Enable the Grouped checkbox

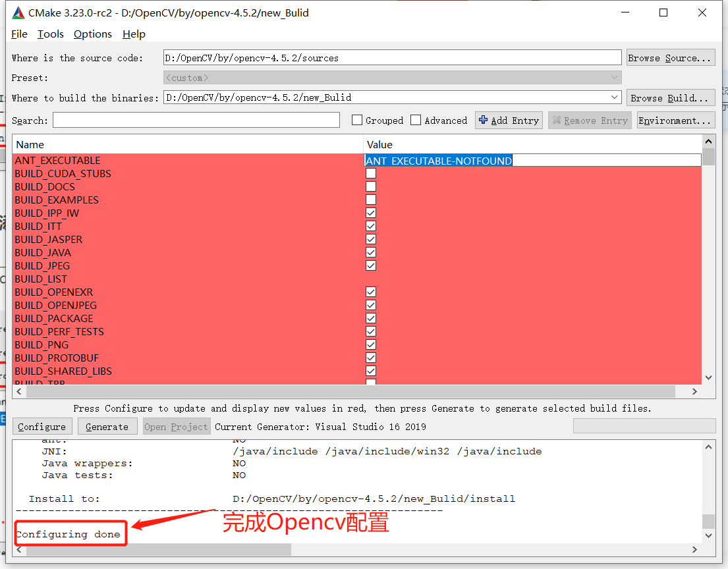point(357,121)
